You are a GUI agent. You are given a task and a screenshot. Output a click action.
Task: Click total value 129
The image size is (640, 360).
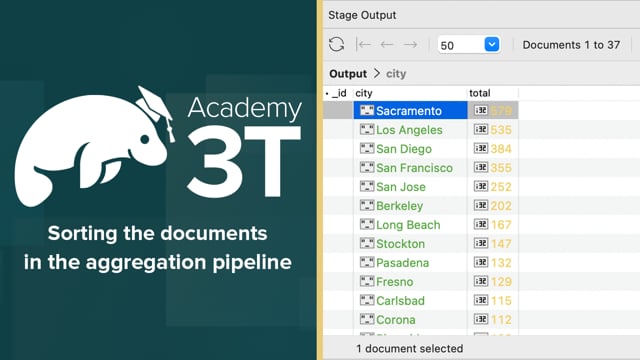(501, 282)
